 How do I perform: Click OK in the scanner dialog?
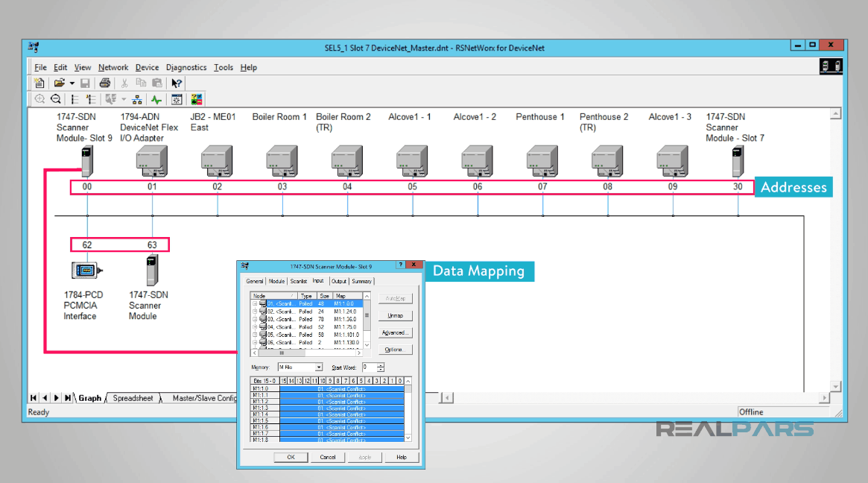click(291, 458)
